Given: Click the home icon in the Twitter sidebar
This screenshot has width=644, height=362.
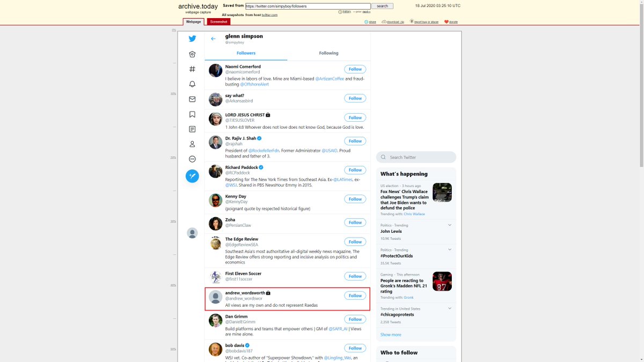Looking at the screenshot, I should click(192, 54).
